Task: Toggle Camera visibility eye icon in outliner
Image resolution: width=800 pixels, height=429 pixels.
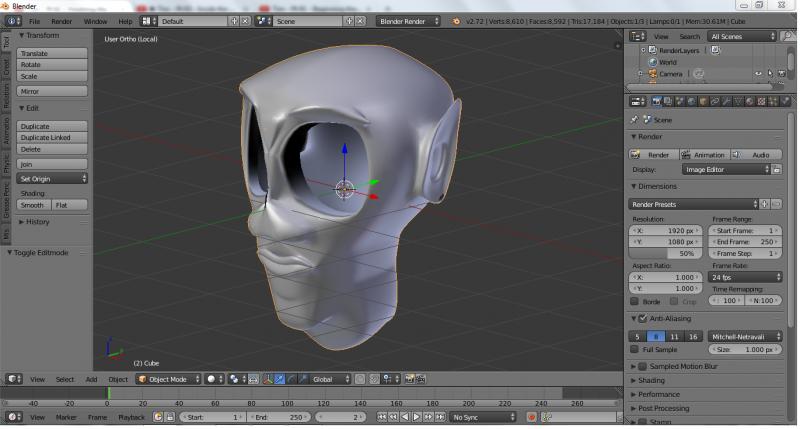Action: [x=757, y=74]
